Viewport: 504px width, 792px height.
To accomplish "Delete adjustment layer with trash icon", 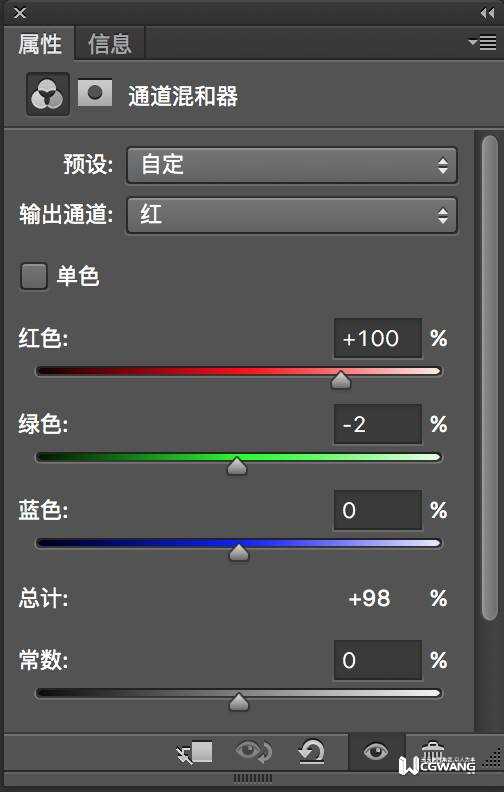I will (432, 752).
